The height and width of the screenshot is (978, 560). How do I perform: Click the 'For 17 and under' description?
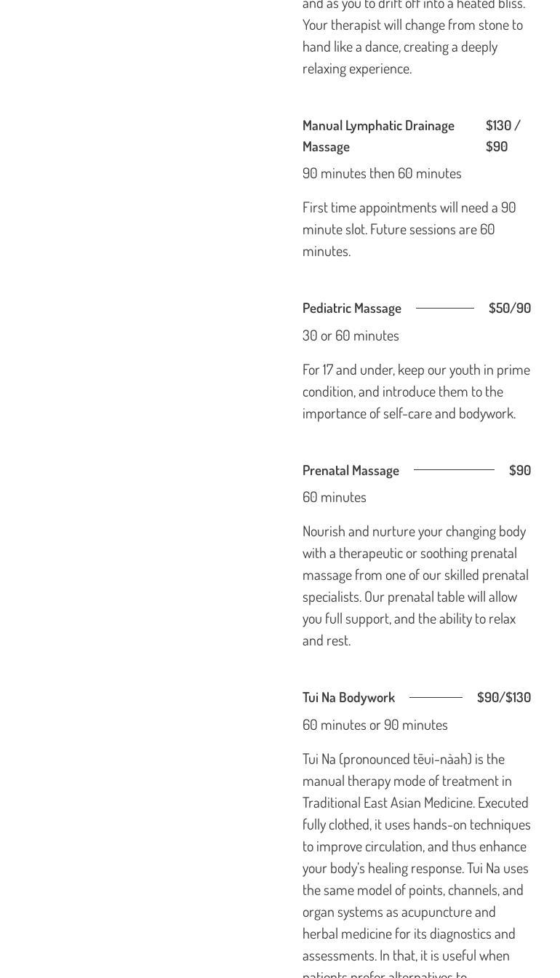coord(416,391)
